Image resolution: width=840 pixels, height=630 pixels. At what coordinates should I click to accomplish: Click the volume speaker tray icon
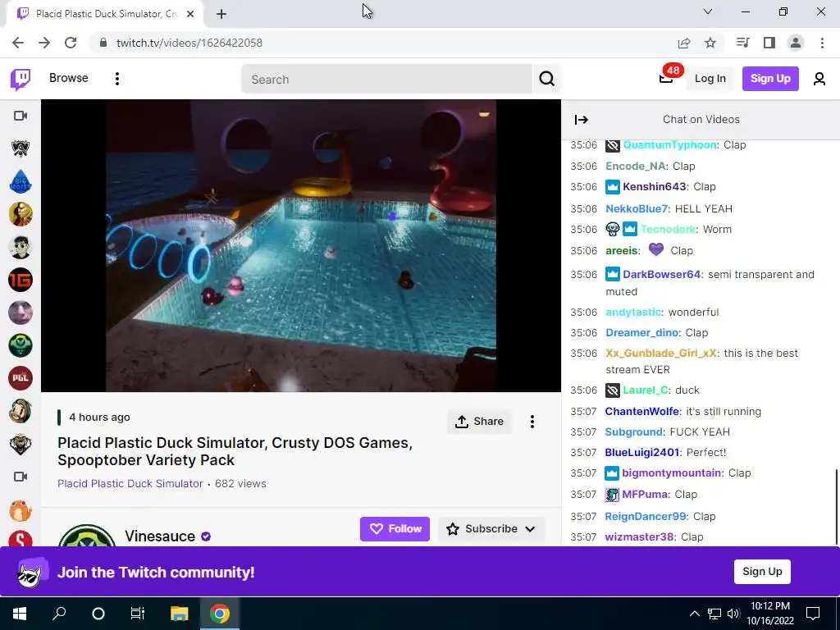click(x=733, y=614)
